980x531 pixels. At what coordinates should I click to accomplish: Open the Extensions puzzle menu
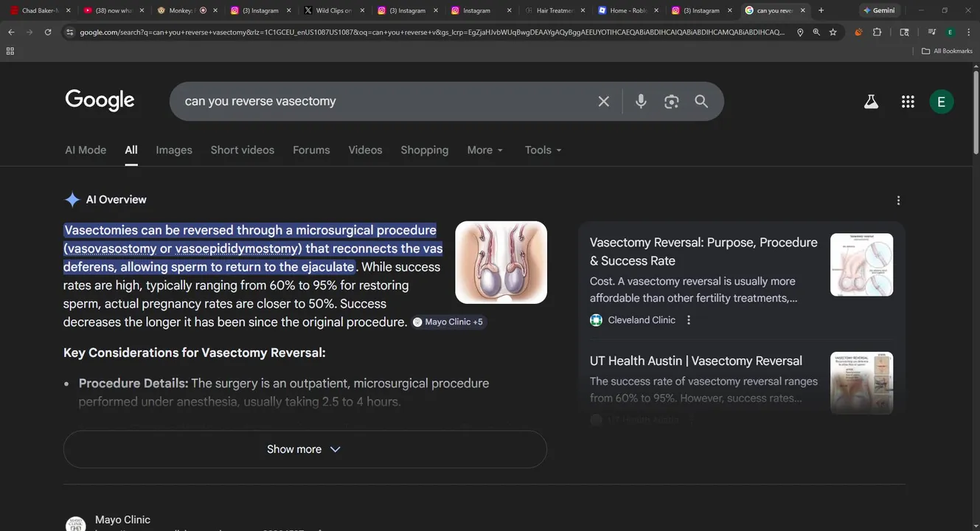pyautogui.click(x=877, y=32)
